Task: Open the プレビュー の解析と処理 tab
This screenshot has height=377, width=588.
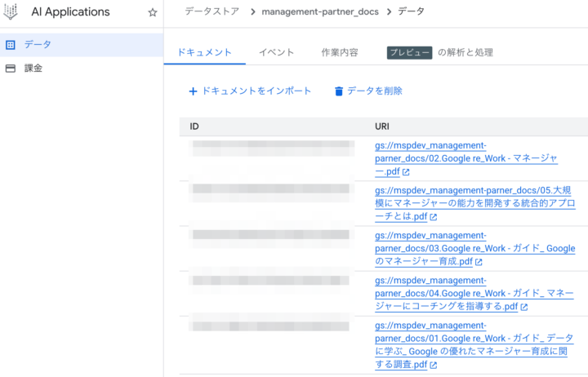Action: coord(439,52)
